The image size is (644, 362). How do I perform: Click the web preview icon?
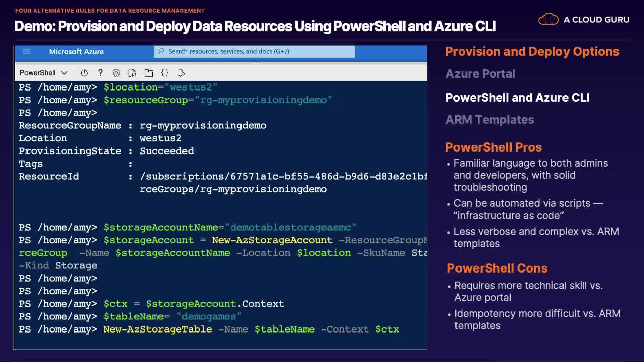(x=181, y=73)
